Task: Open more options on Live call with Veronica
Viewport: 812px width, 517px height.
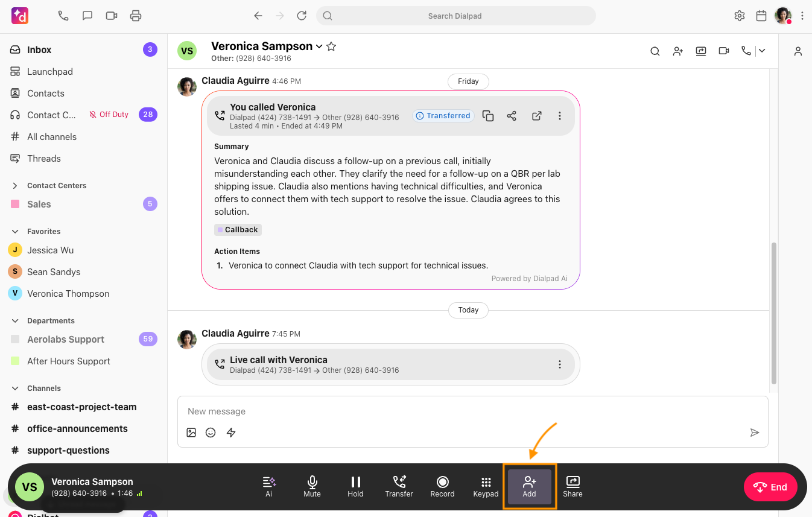Action: pos(560,364)
